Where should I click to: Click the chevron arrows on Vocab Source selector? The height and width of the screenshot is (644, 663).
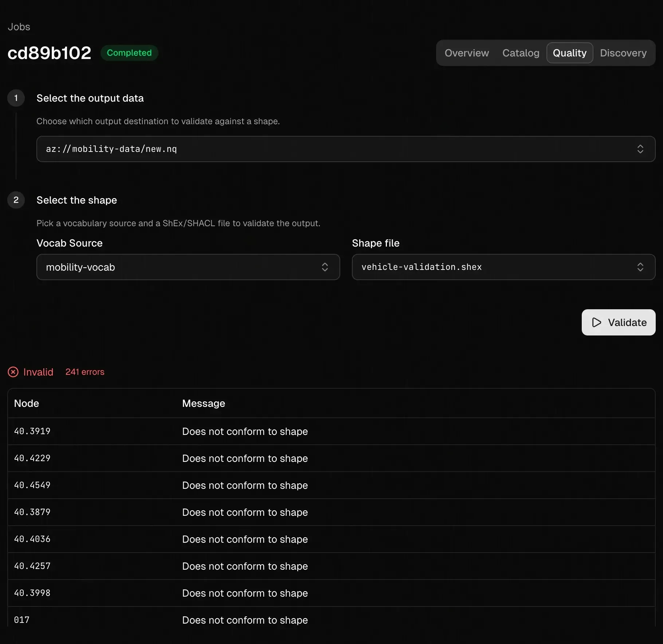pyautogui.click(x=325, y=267)
